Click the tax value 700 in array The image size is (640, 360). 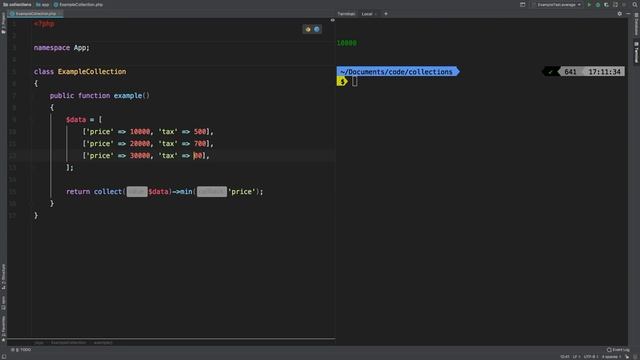click(200, 144)
